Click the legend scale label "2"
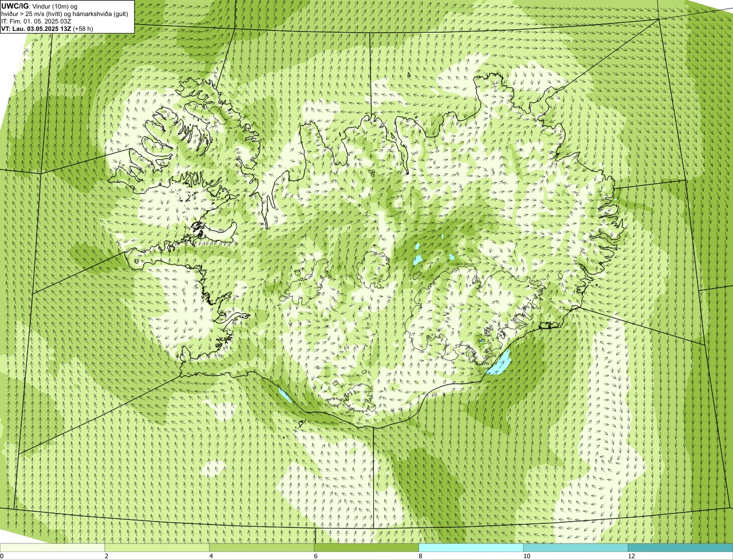Screen dimensions: 733x560 (107, 556)
